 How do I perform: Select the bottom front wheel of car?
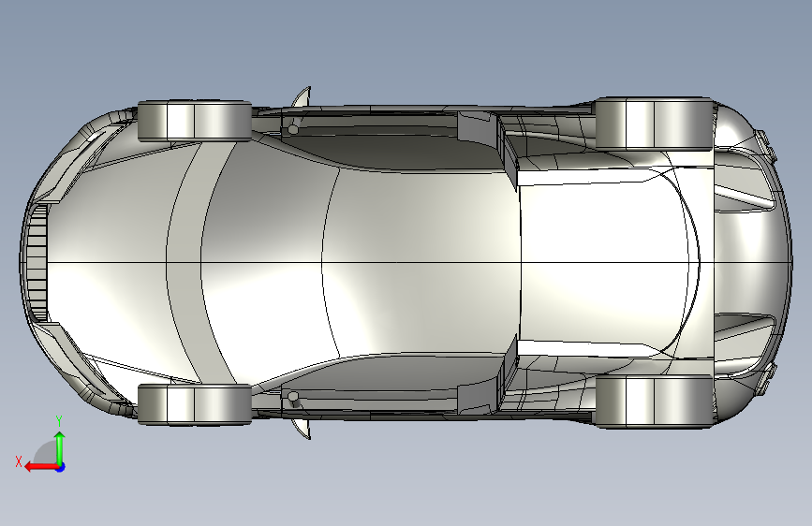point(195,404)
